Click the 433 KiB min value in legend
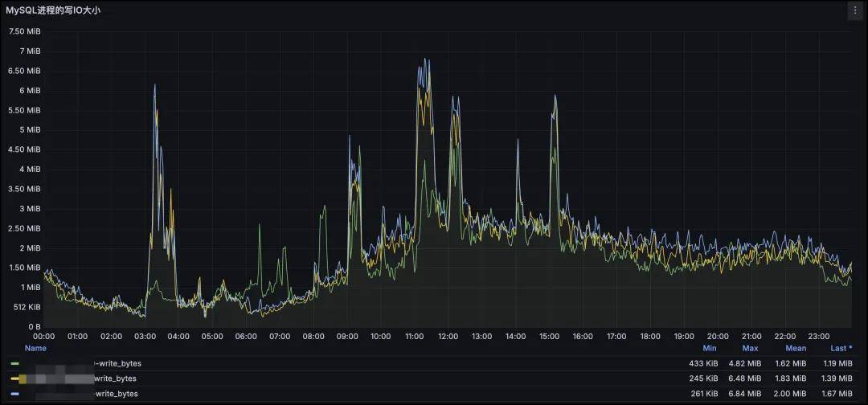This screenshot has height=405, width=868. point(703,364)
